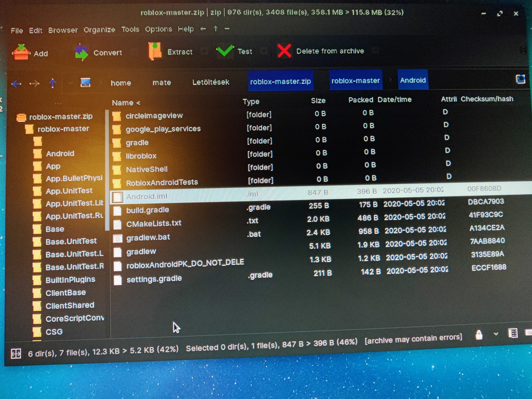
Task: Open the Tools menu
Action: point(130,29)
